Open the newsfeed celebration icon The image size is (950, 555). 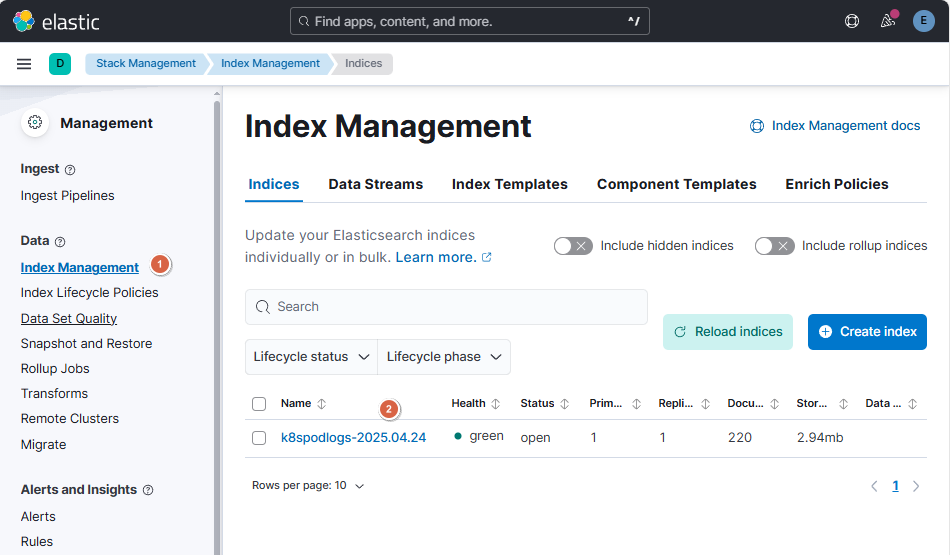[x=888, y=21]
